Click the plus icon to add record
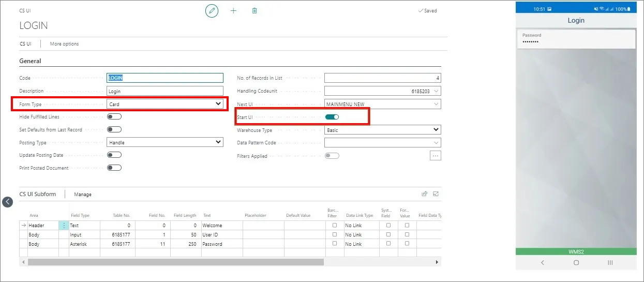The height and width of the screenshot is (282, 644). tap(233, 11)
